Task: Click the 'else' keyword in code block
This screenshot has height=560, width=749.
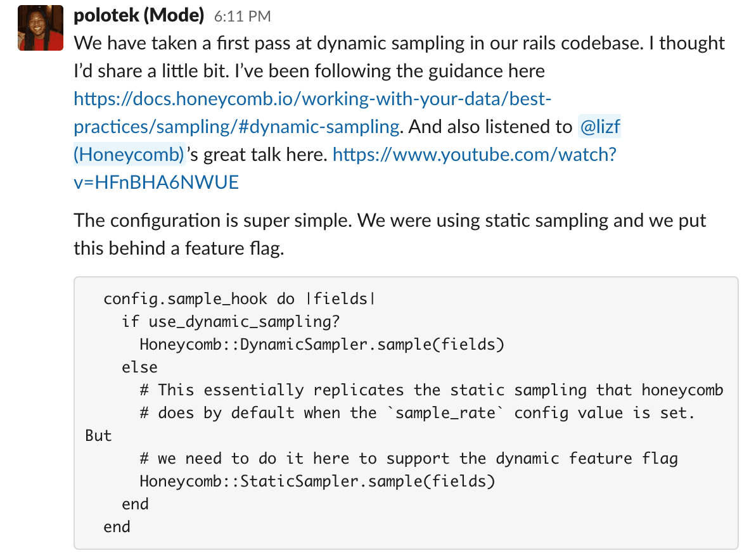Action: tap(139, 367)
